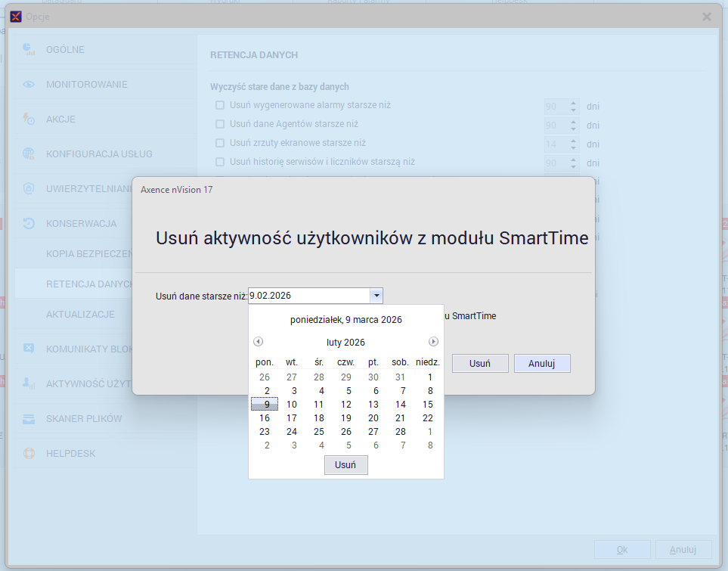Increase screenshots retention days with stepper arrow
Image resolution: width=728 pixels, height=571 pixels.
coord(575,139)
